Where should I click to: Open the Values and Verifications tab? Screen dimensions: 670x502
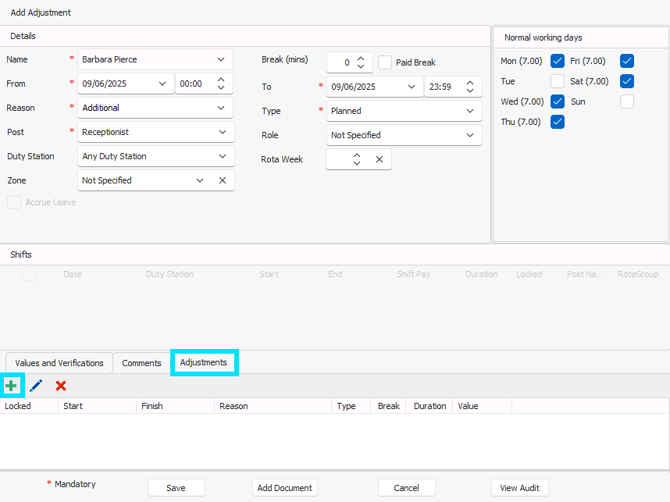[59, 363]
